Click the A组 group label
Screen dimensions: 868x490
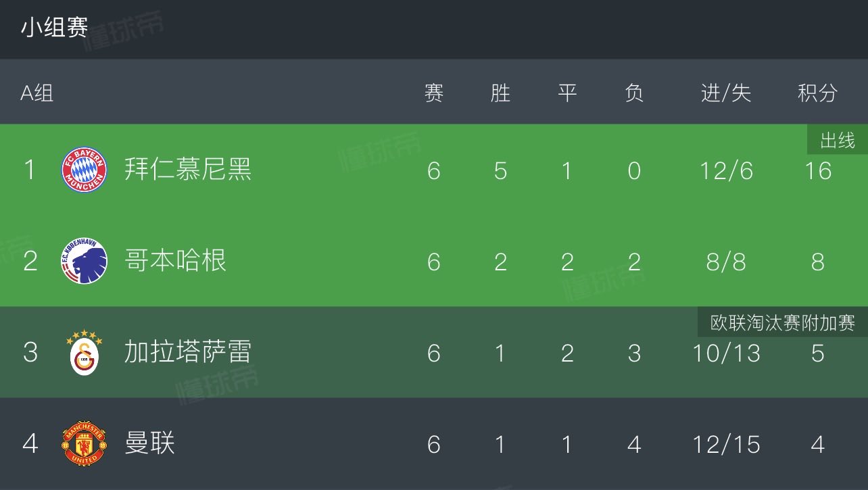click(x=37, y=93)
